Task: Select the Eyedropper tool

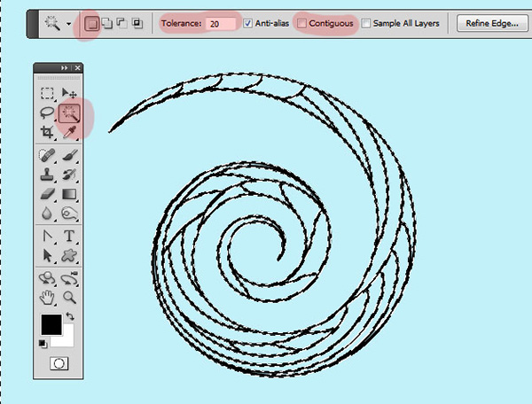Action: click(69, 132)
